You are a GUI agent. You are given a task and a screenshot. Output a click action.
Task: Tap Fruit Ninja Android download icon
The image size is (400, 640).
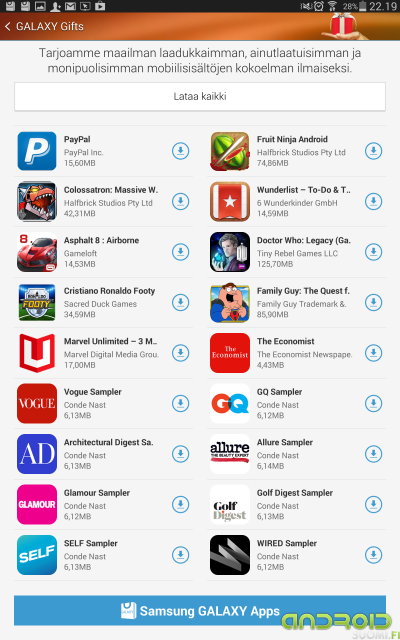[x=373, y=151]
